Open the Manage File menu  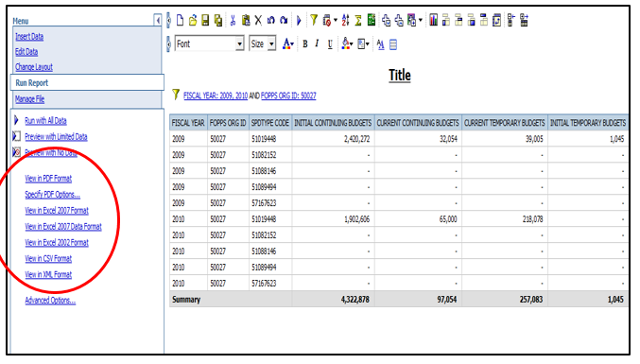pyautogui.click(x=29, y=99)
